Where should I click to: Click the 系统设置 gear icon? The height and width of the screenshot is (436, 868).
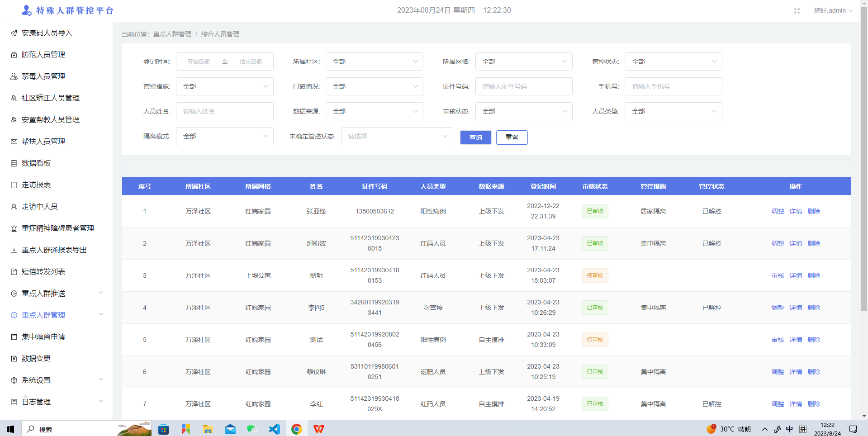click(14, 380)
